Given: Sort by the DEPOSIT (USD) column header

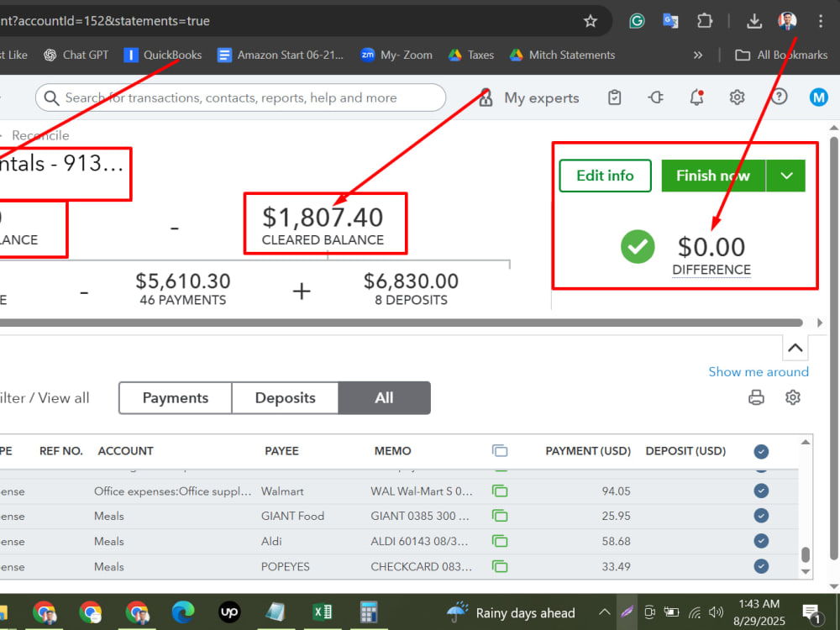Looking at the screenshot, I should [685, 451].
